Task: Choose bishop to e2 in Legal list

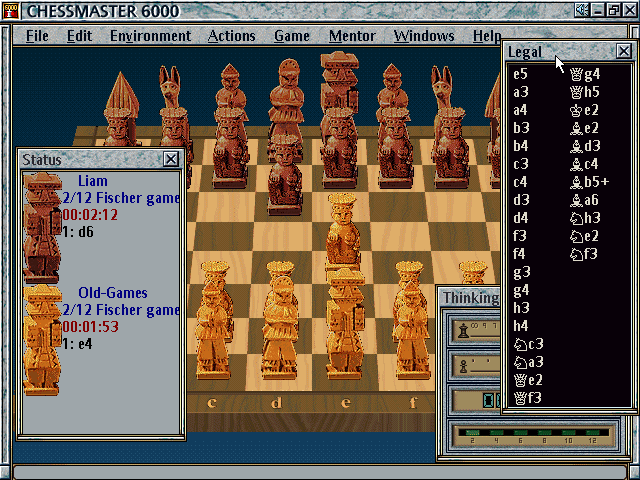Action: click(x=584, y=128)
